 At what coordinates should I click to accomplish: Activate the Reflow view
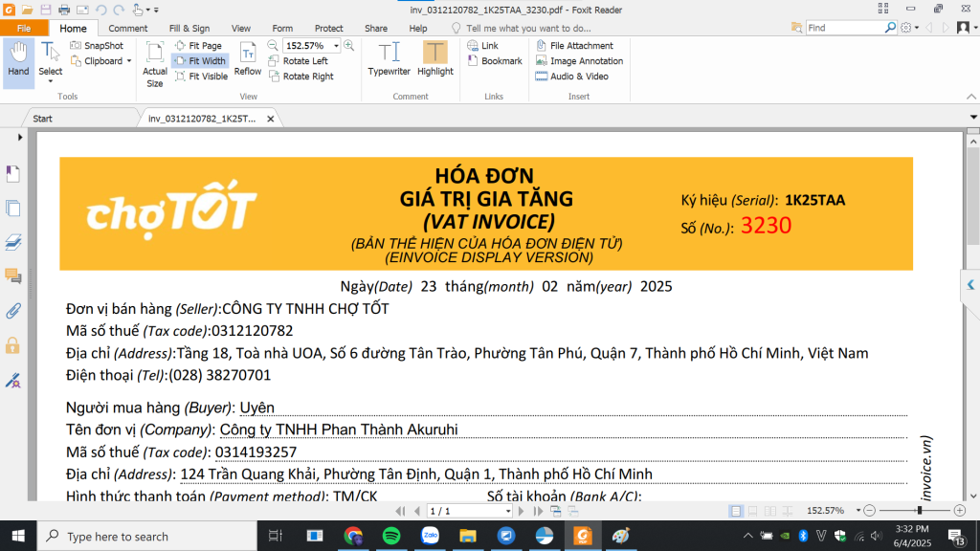[x=248, y=59]
